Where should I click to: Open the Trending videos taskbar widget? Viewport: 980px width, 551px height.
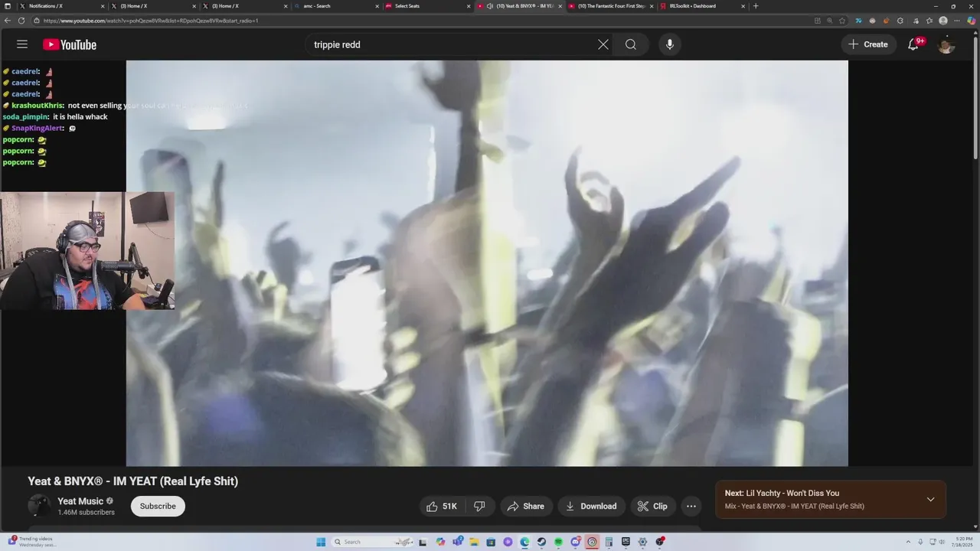pos(34,542)
